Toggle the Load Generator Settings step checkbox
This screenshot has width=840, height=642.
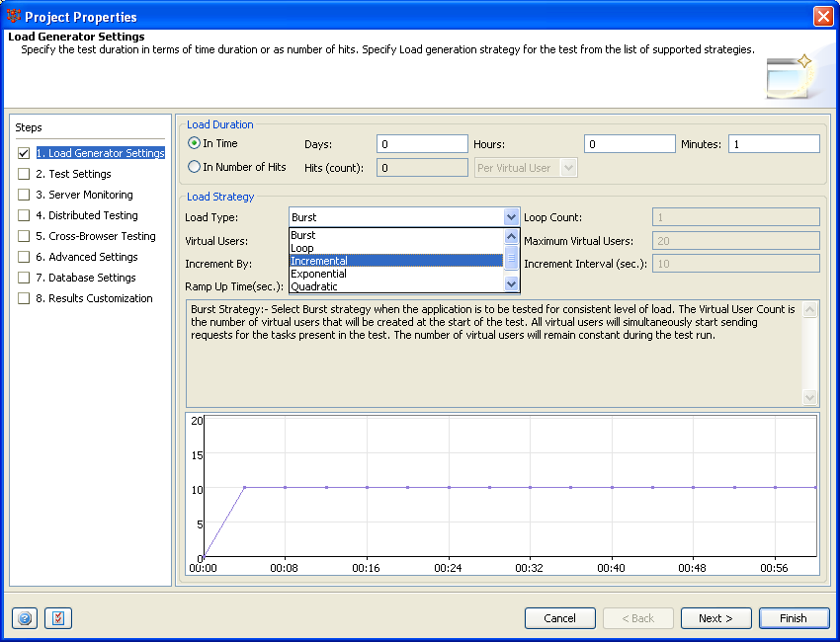click(x=24, y=153)
